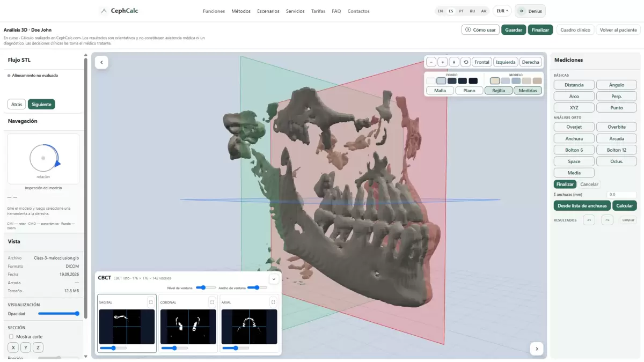The width and height of the screenshot is (644, 362).
Task: Click Guardar to save analysis
Action: pyautogui.click(x=514, y=30)
